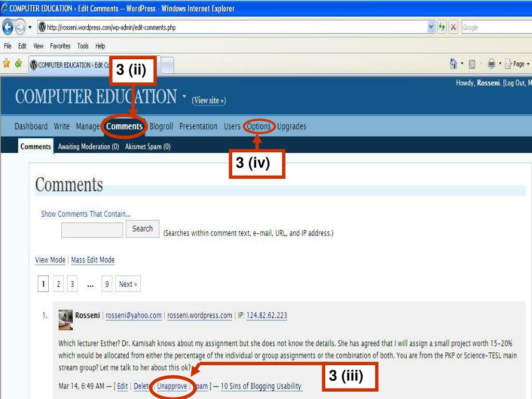The width and height of the screenshot is (532, 399).
Task: Open the View menu
Action: pyautogui.click(x=38, y=46)
